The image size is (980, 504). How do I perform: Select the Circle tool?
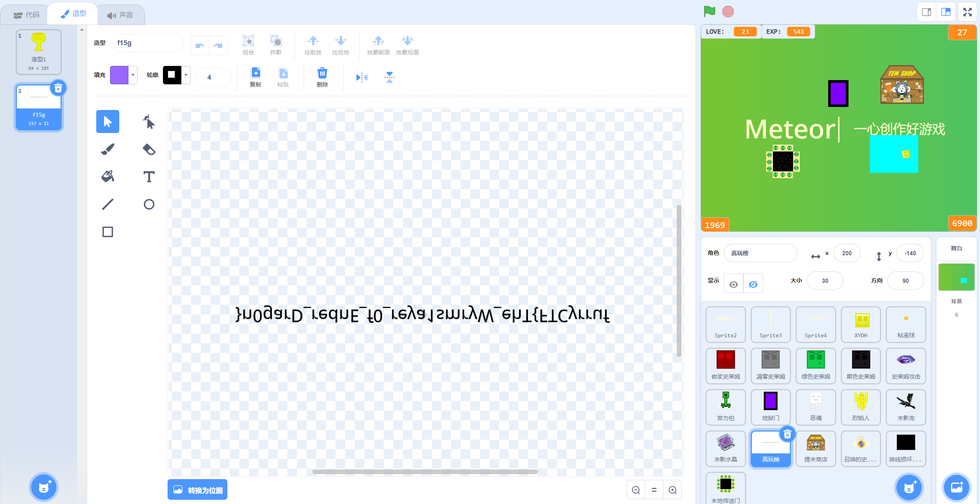(149, 204)
